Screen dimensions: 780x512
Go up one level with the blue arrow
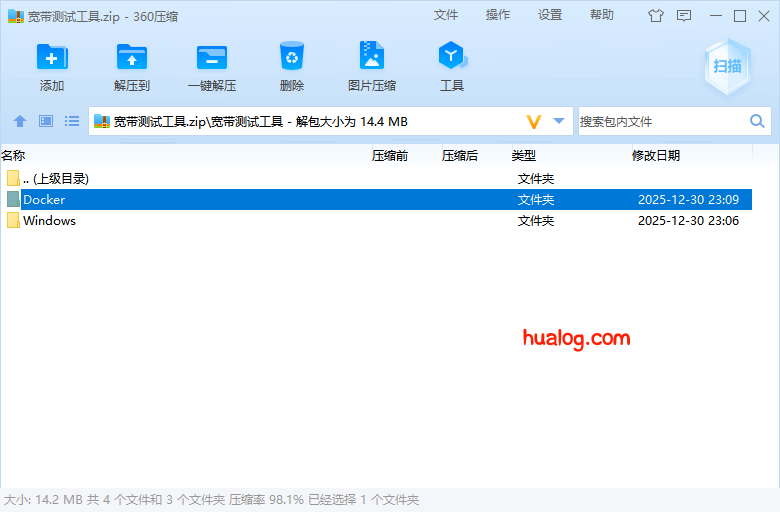(20, 121)
